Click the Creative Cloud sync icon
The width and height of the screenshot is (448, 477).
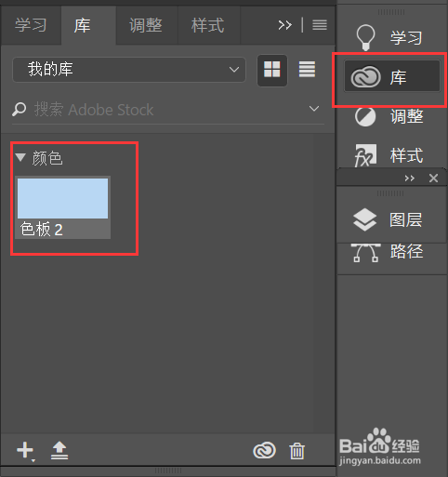point(264,450)
